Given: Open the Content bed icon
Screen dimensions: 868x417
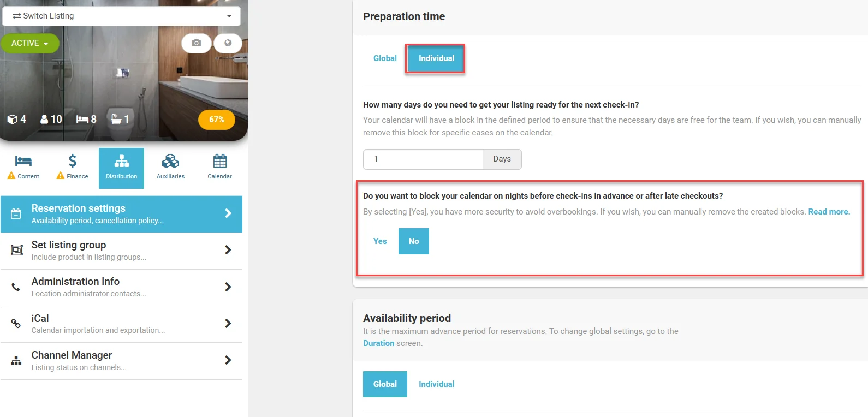Looking at the screenshot, I should pyautogui.click(x=23, y=162).
